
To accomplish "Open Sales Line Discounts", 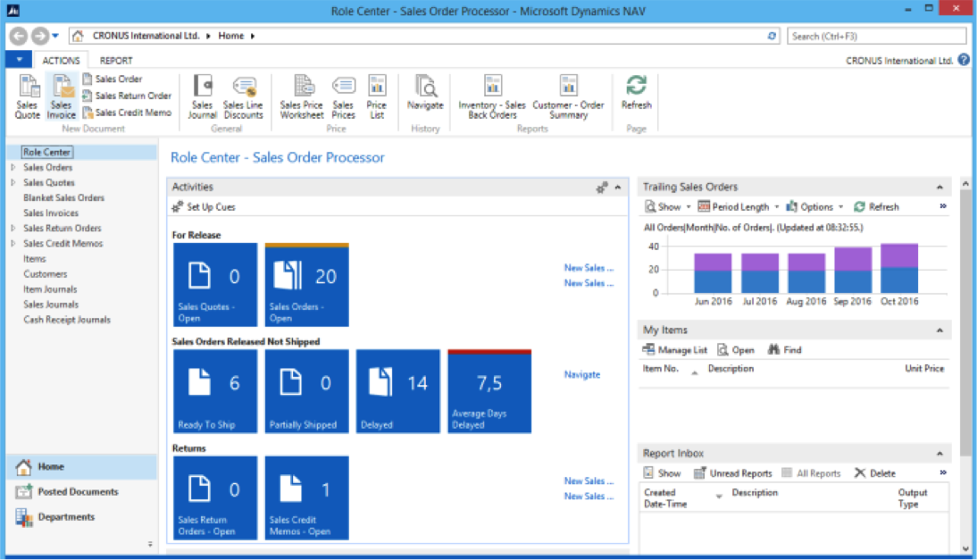I will pyautogui.click(x=243, y=96).
